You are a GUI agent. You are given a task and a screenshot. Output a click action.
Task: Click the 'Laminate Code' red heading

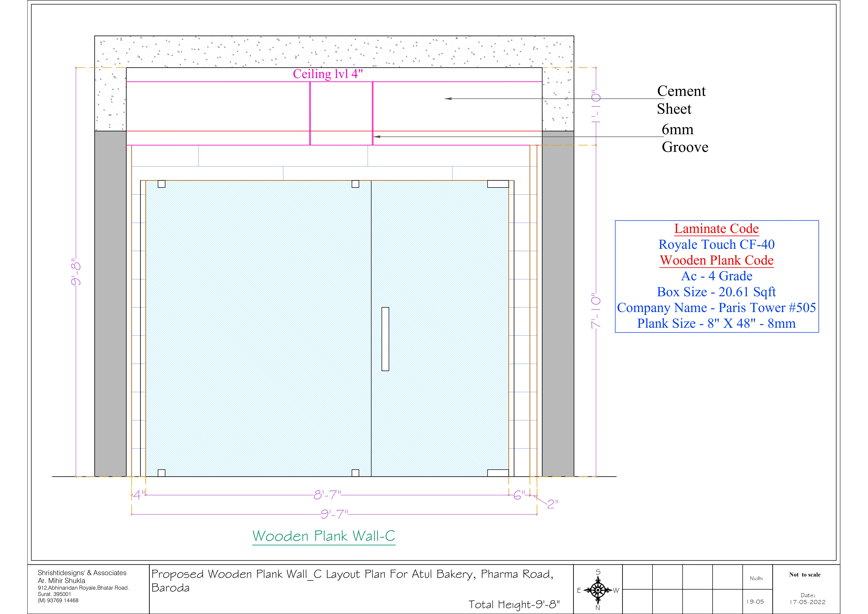coord(716,229)
